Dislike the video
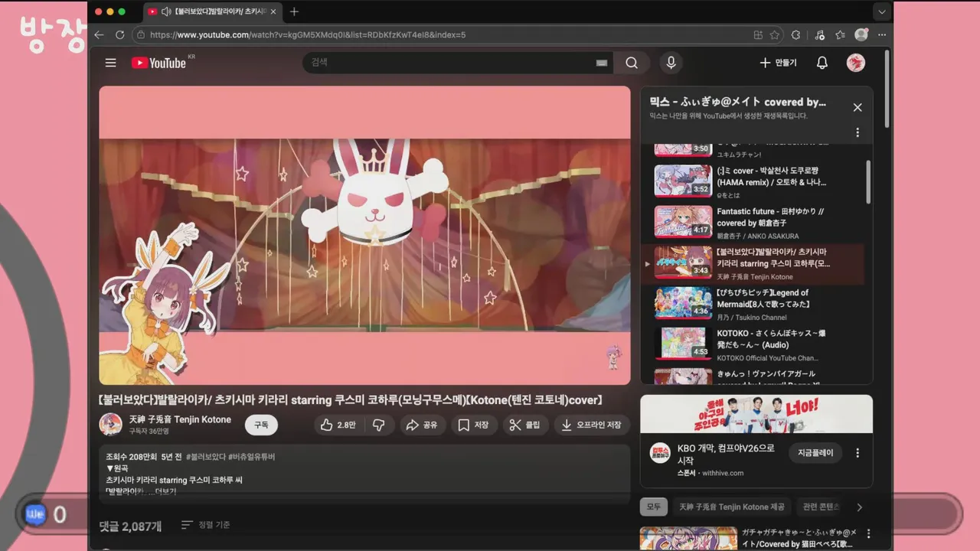This screenshot has width=980, height=551. click(x=378, y=425)
